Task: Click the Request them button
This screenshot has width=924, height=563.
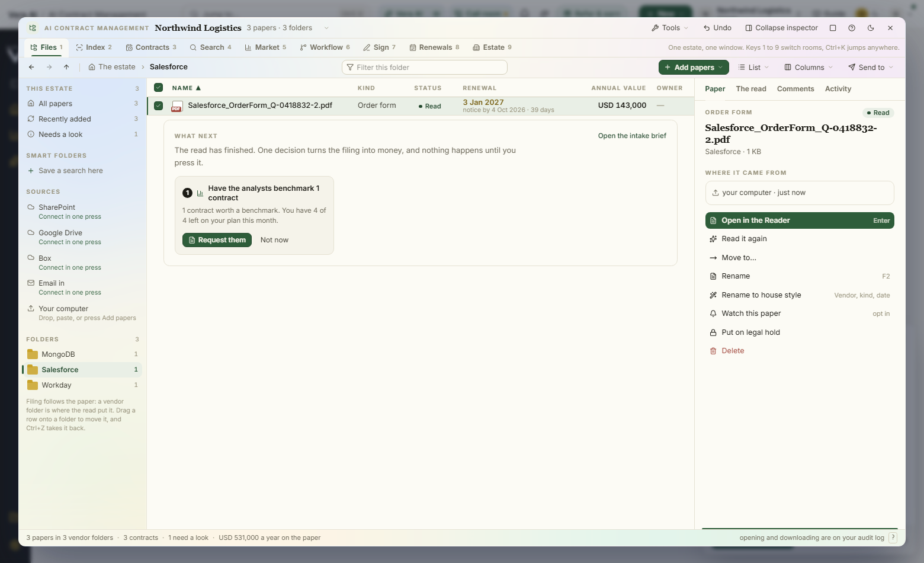Action: tap(217, 240)
